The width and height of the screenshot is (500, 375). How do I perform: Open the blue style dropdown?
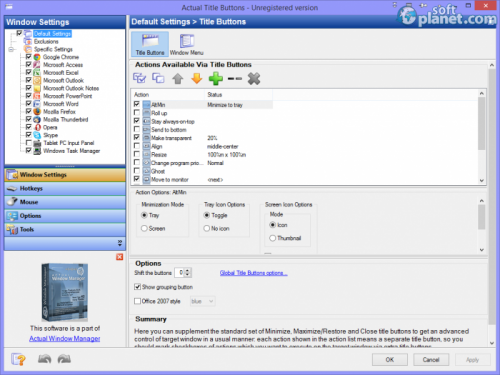[x=203, y=301]
